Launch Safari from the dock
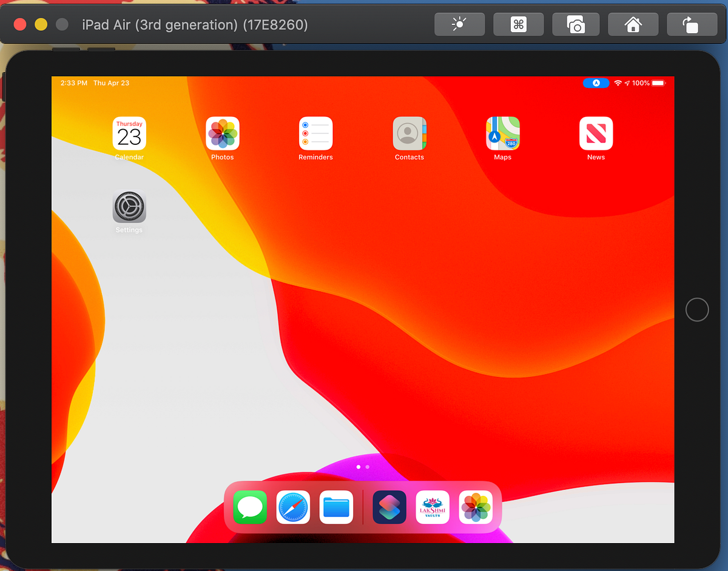Viewport: 728px width, 571px height. pyautogui.click(x=293, y=507)
